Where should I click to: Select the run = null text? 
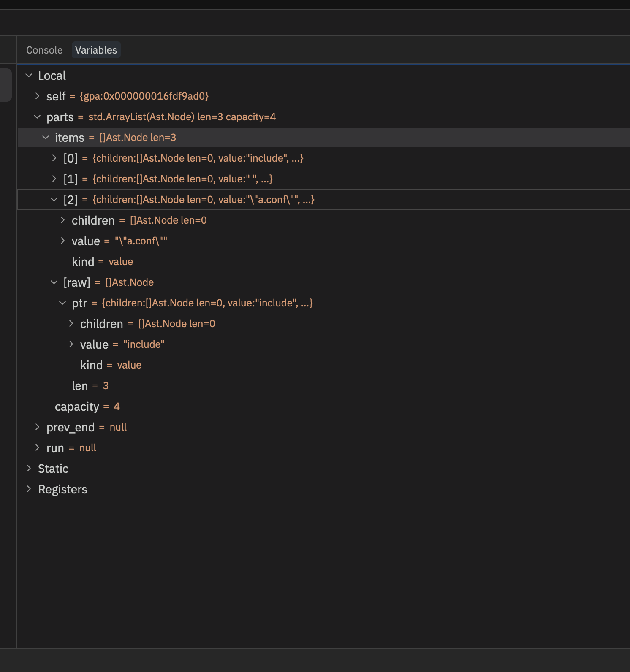point(71,448)
